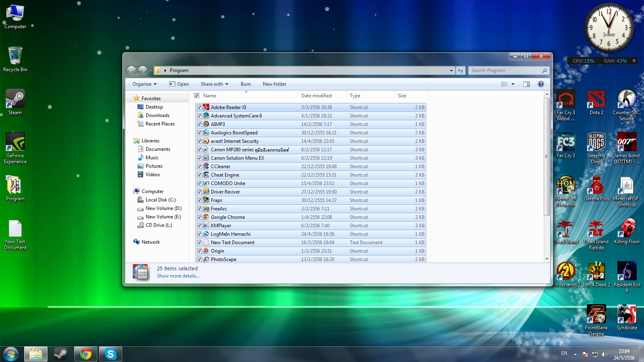This screenshot has width=644, height=362.
Task: Select Left 4 Dead 2 shortcut
Action: coord(596,275)
